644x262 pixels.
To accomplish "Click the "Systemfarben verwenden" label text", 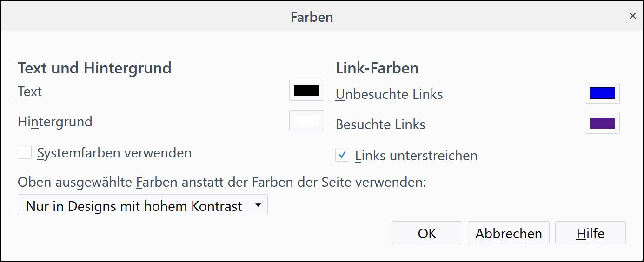I will point(114,153).
